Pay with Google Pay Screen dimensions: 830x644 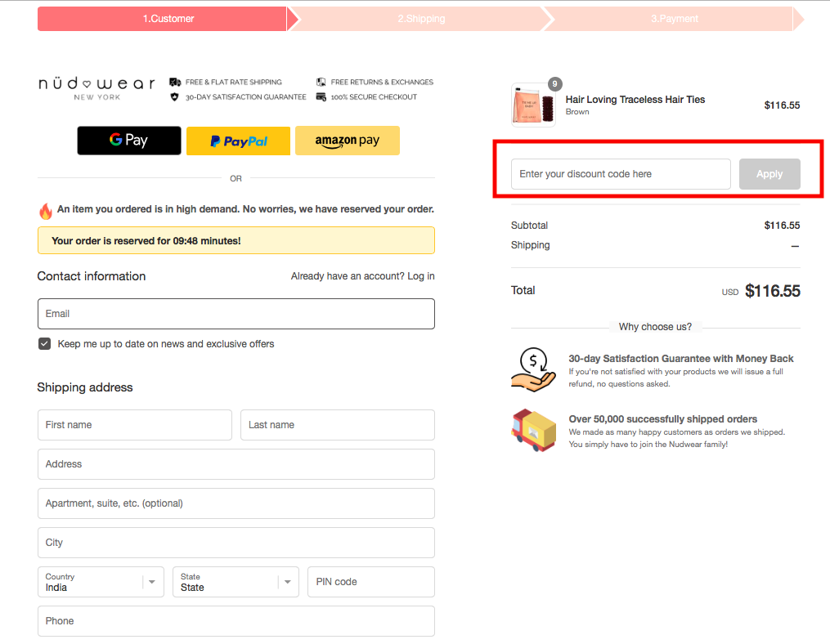[x=129, y=141]
